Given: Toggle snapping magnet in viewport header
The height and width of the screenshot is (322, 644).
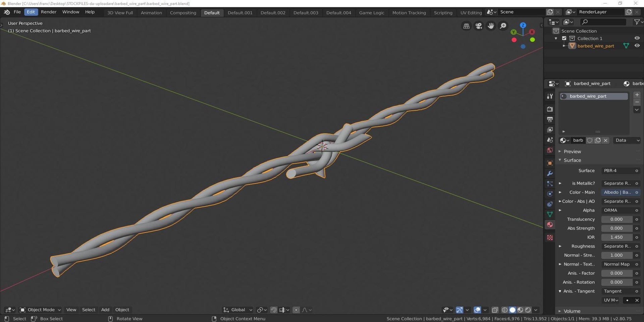Looking at the screenshot, I should (x=274, y=310).
